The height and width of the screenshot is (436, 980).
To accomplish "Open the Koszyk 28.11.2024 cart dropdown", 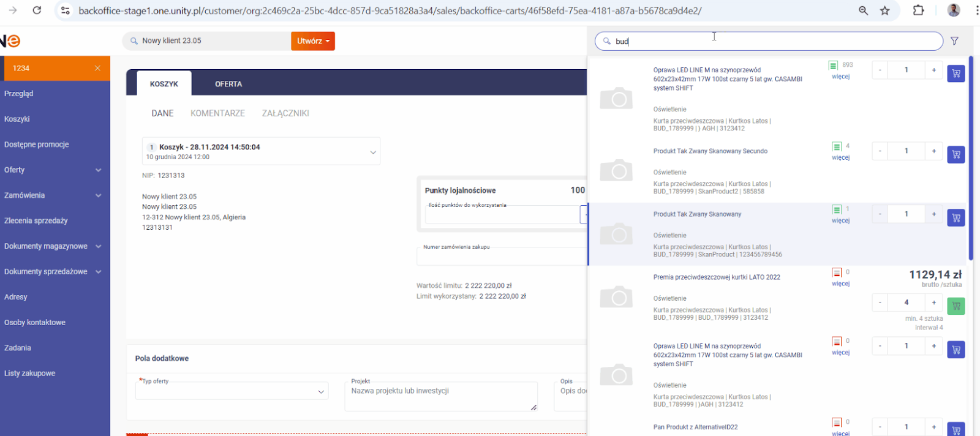I will tap(372, 152).
